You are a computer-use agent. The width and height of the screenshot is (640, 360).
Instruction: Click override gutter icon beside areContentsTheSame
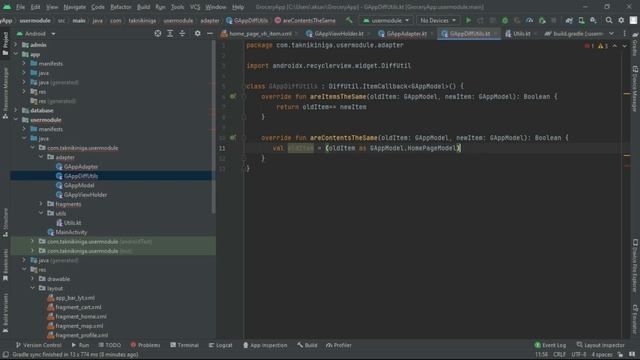point(233,138)
